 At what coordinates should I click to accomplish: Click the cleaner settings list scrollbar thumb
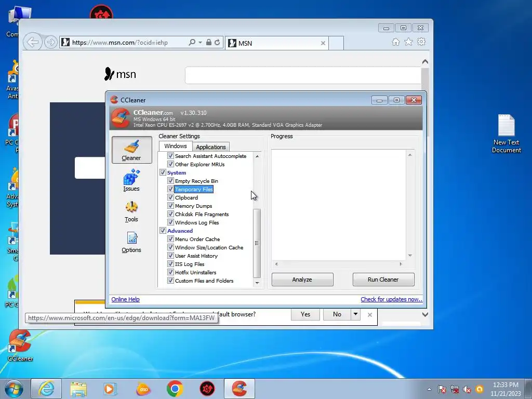click(x=257, y=243)
